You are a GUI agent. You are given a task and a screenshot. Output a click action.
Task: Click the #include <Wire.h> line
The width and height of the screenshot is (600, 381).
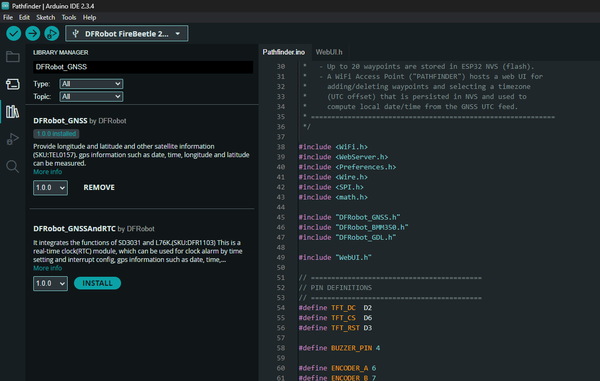tap(333, 177)
